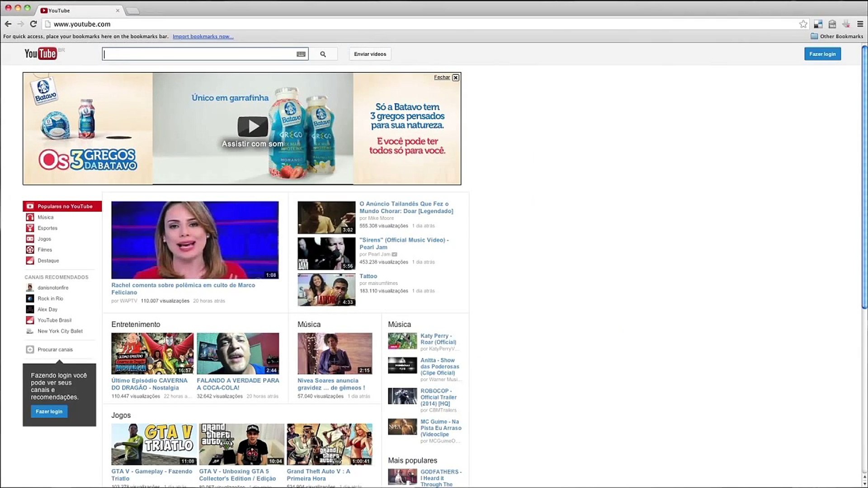
Task: Open the Música category in sidebar
Action: coord(45,217)
